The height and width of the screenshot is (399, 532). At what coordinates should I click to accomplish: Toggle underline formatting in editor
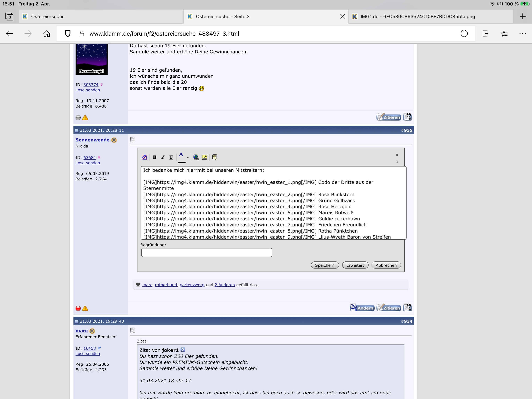click(171, 157)
